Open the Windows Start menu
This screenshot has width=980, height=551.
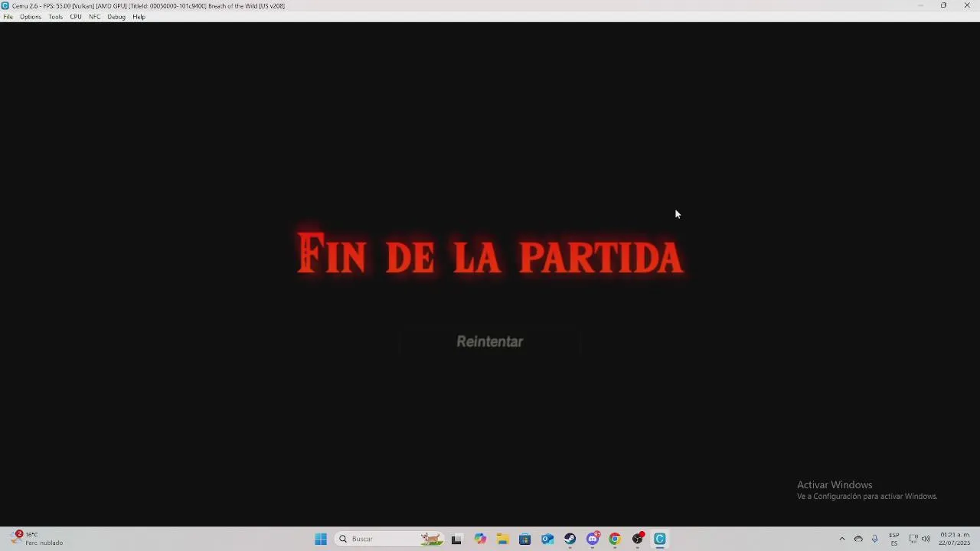[x=321, y=539]
